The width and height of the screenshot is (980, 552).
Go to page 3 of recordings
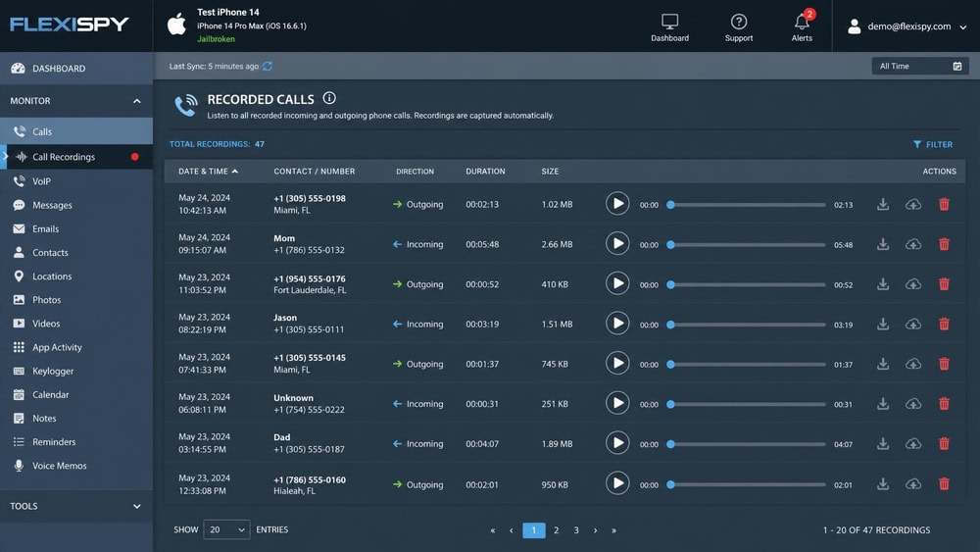[x=575, y=530]
